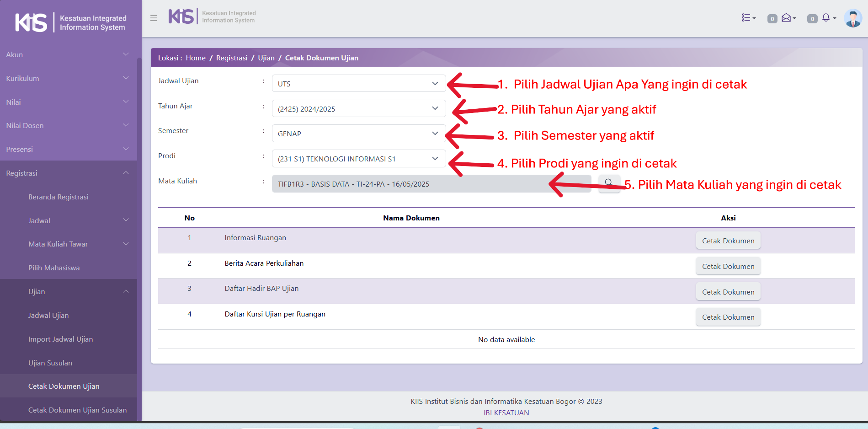Click the hamburger menu toggle icon
This screenshot has height=429, width=868.
[154, 18]
